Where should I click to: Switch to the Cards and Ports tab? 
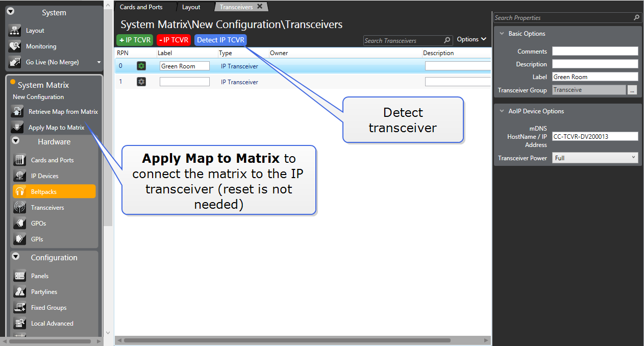coord(141,7)
